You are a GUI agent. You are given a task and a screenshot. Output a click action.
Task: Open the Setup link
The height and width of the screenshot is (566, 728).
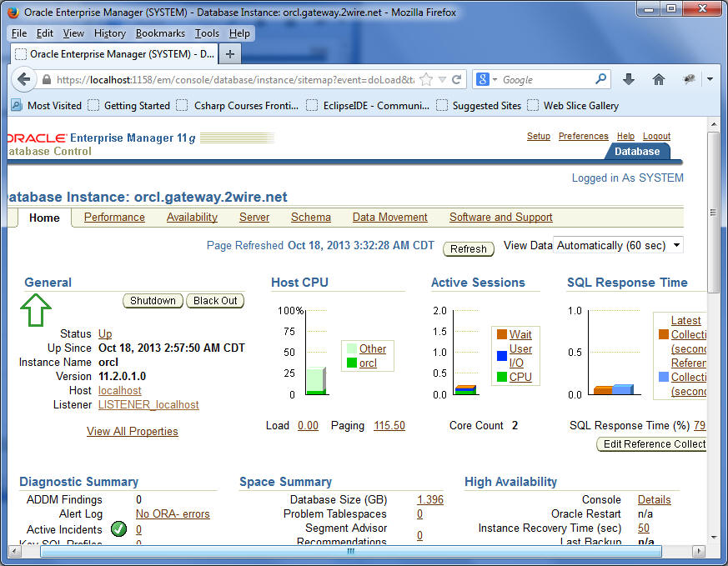click(538, 136)
